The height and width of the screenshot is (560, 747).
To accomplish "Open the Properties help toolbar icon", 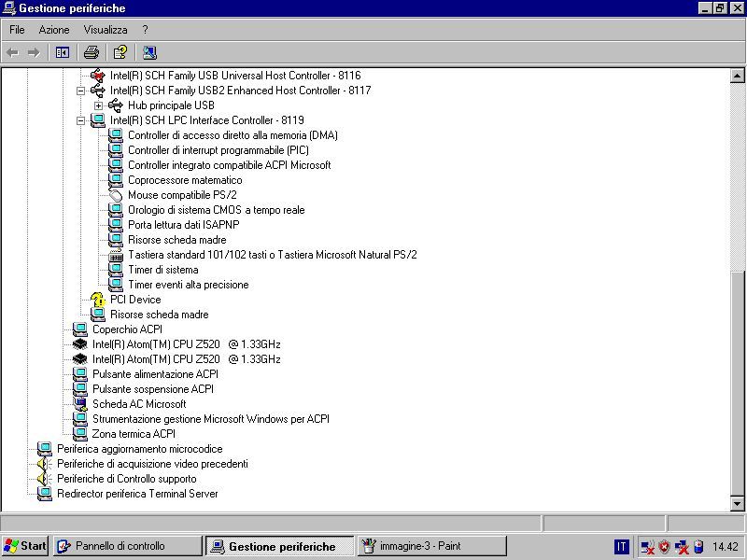I will 120,52.
